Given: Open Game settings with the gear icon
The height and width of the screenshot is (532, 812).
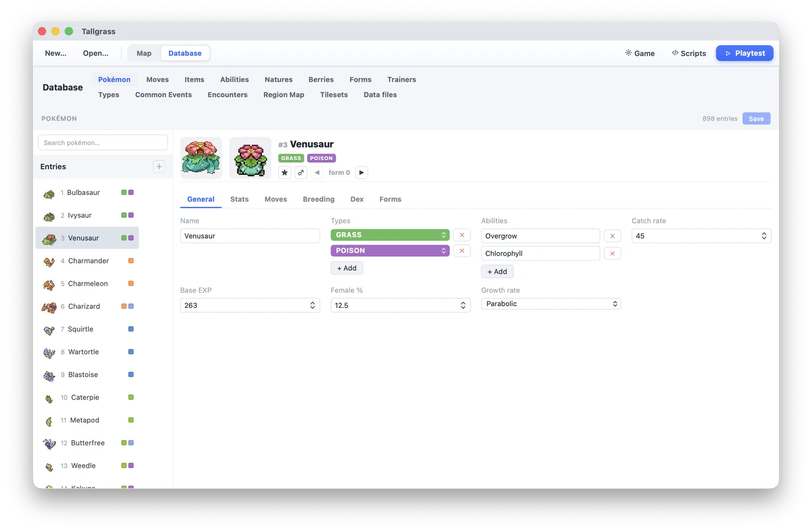Looking at the screenshot, I should pyautogui.click(x=640, y=53).
